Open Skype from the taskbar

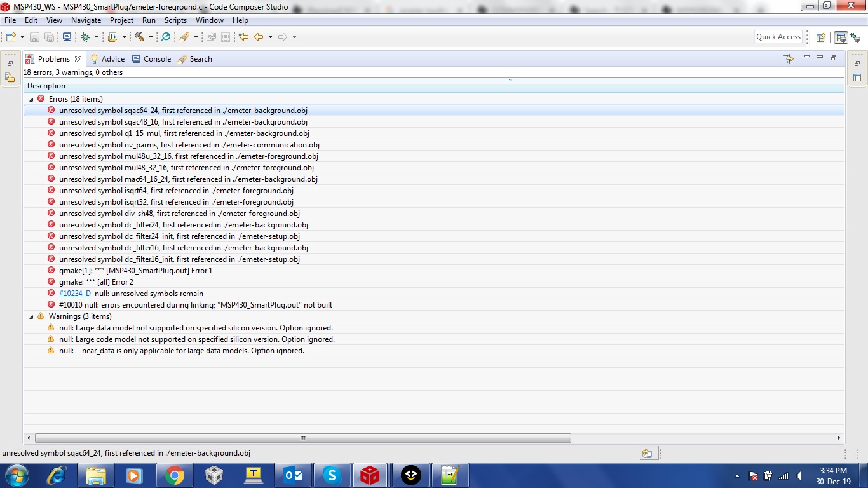(x=332, y=475)
